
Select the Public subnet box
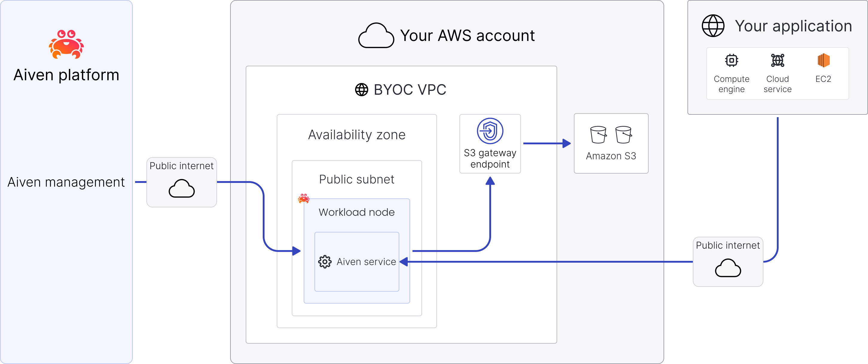[357, 179]
